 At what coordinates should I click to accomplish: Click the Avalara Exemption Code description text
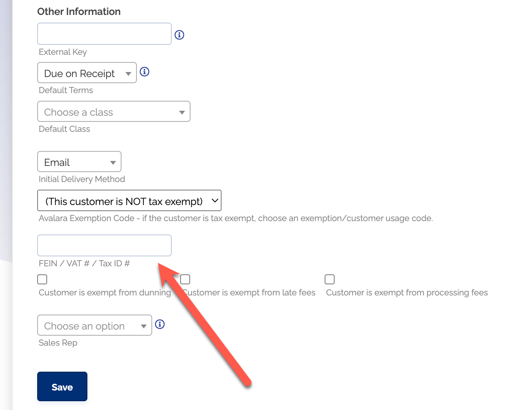pyautogui.click(x=236, y=218)
